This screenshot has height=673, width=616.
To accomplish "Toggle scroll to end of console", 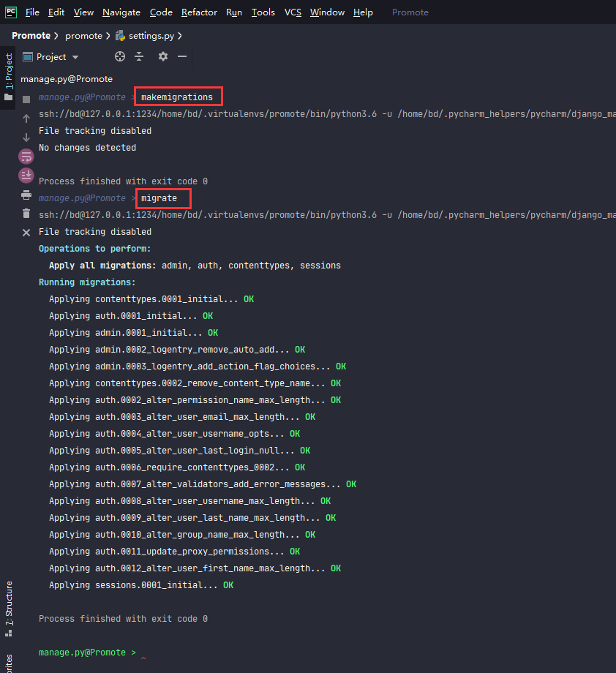I will [x=26, y=175].
